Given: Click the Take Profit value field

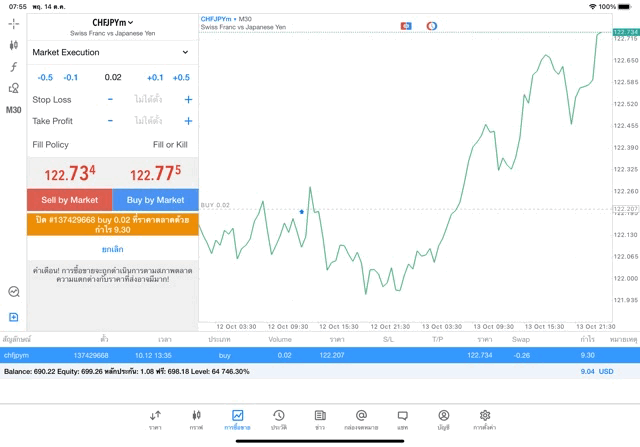Looking at the screenshot, I should click(x=149, y=121).
